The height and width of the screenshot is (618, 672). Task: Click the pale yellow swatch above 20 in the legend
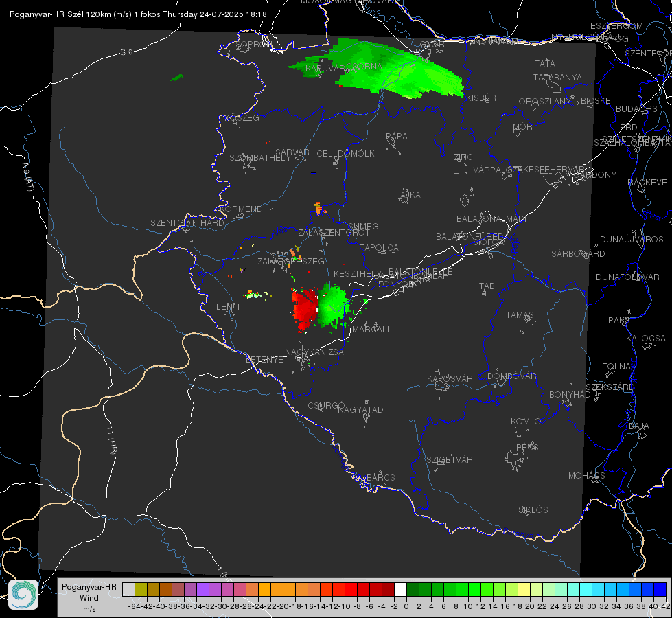(x=524, y=589)
